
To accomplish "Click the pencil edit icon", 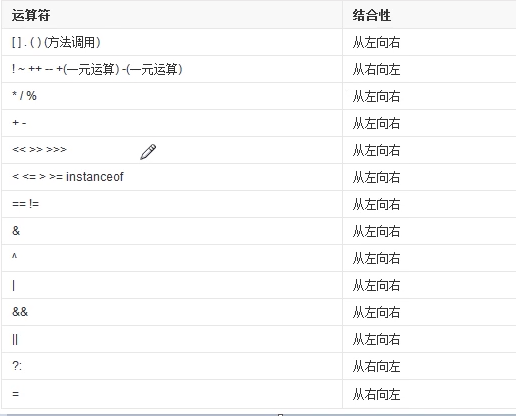I will (x=148, y=152).
